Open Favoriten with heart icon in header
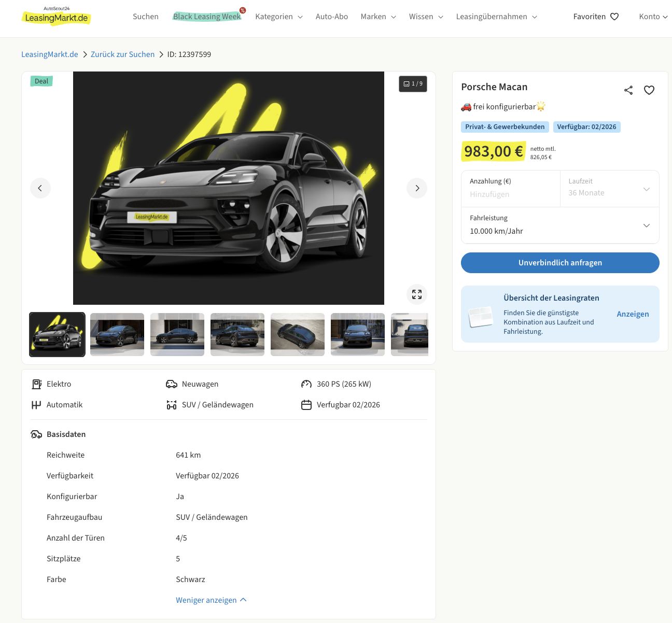The width and height of the screenshot is (672, 623). point(596,17)
